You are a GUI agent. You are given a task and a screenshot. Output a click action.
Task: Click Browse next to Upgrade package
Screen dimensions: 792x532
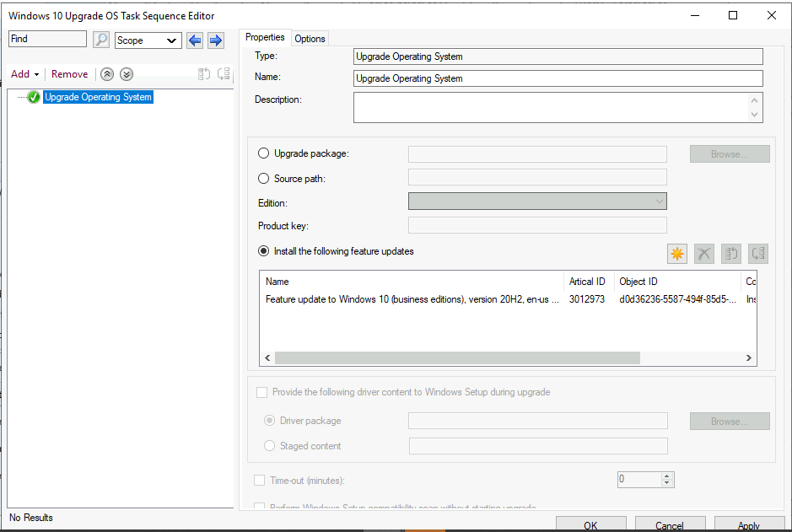[730, 154]
